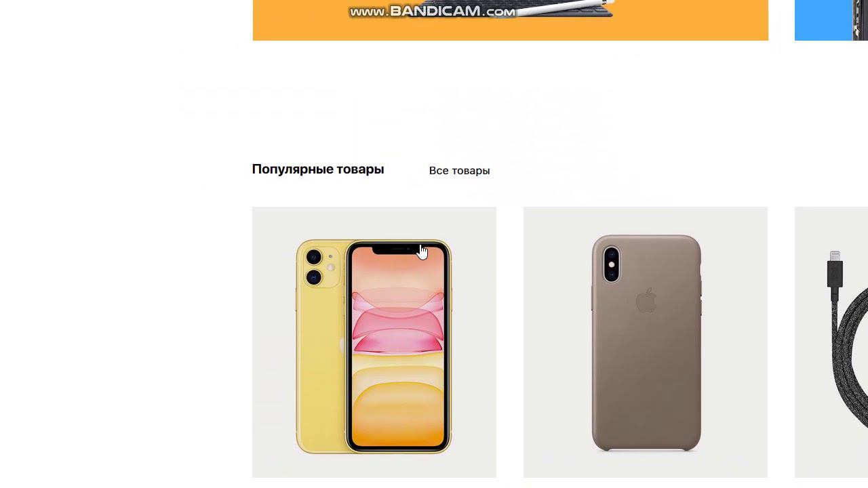
Task: Click the braided cable coil
Action: [854, 359]
